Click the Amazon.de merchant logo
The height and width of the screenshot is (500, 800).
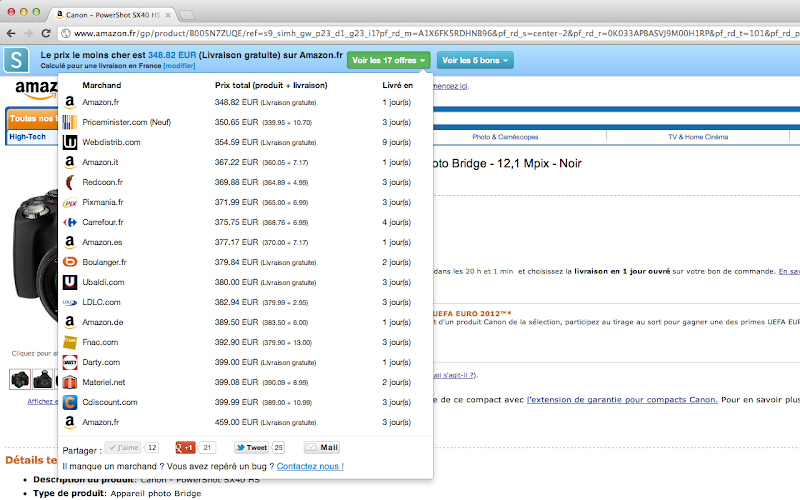click(x=70, y=322)
